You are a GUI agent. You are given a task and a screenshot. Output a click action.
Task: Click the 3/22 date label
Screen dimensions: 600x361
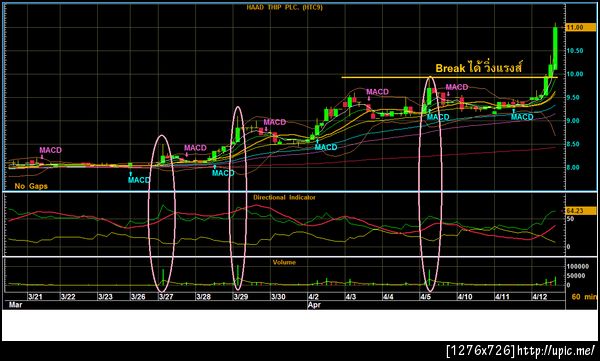pyautogui.click(x=68, y=297)
